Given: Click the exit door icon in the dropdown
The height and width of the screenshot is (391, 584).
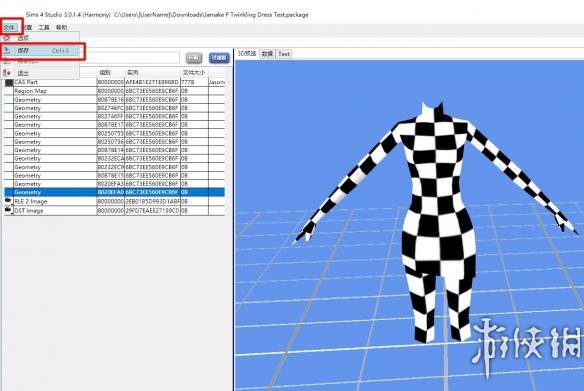Looking at the screenshot, I should (7, 73).
